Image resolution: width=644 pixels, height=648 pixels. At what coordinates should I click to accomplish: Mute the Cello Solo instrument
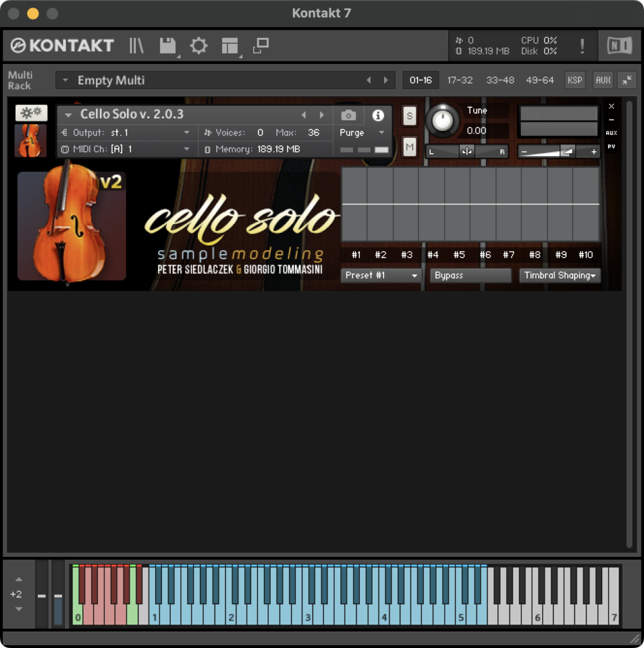[409, 147]
